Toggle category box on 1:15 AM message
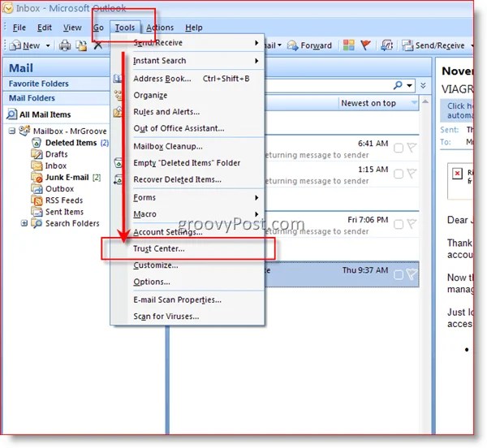The width and height of the screenshot is (487, 448). 399,174
